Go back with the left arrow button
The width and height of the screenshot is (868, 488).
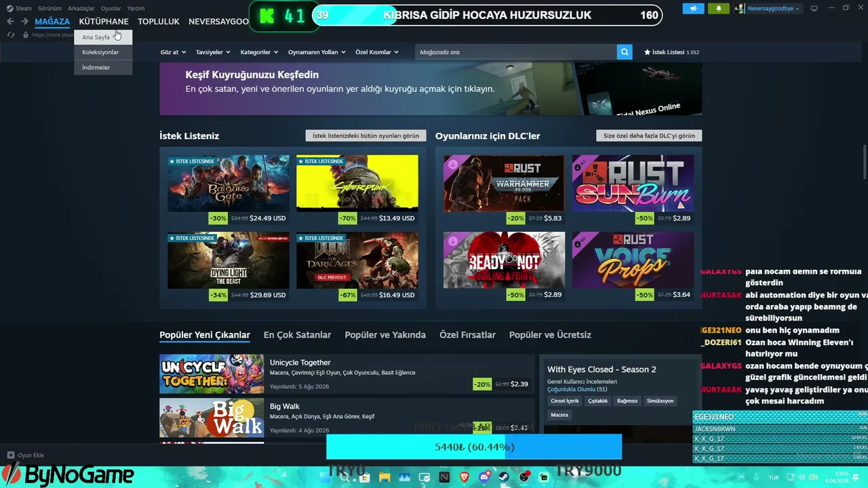click(x=10, y=22)
